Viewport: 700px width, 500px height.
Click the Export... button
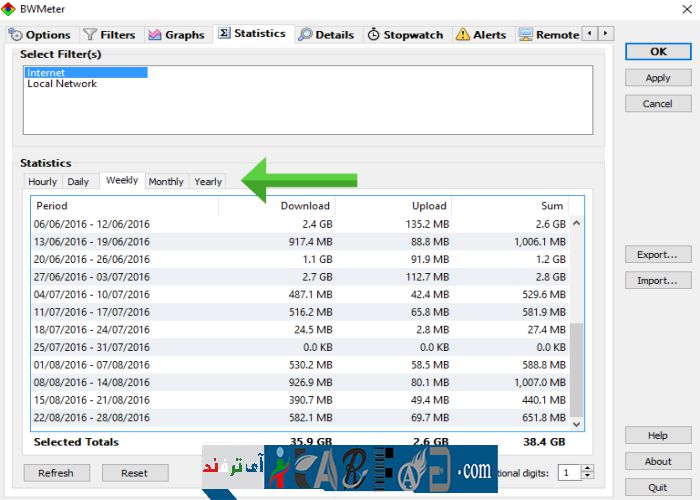[x=657, y=255]
